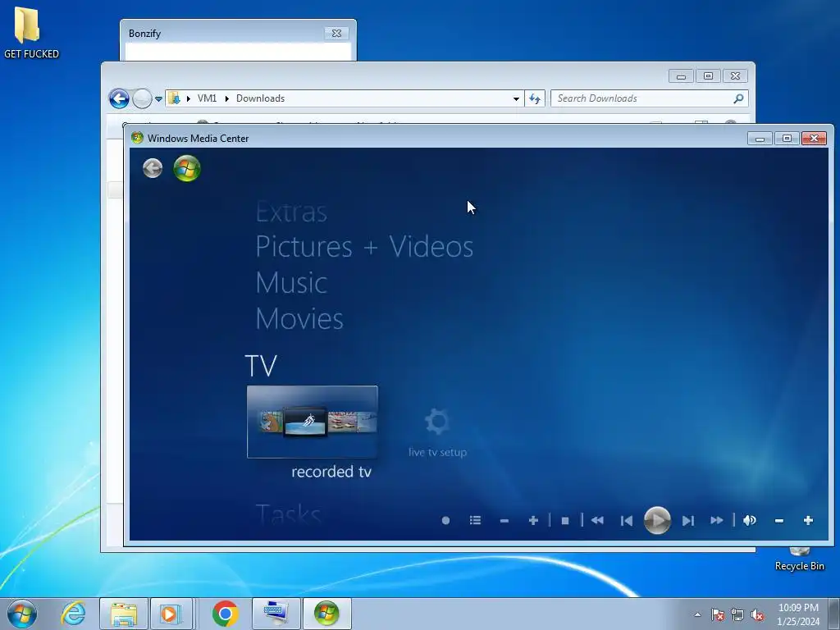Switch to Media Center taskbar icon
The image size is (840, 630).
click(x=326, y=614)
